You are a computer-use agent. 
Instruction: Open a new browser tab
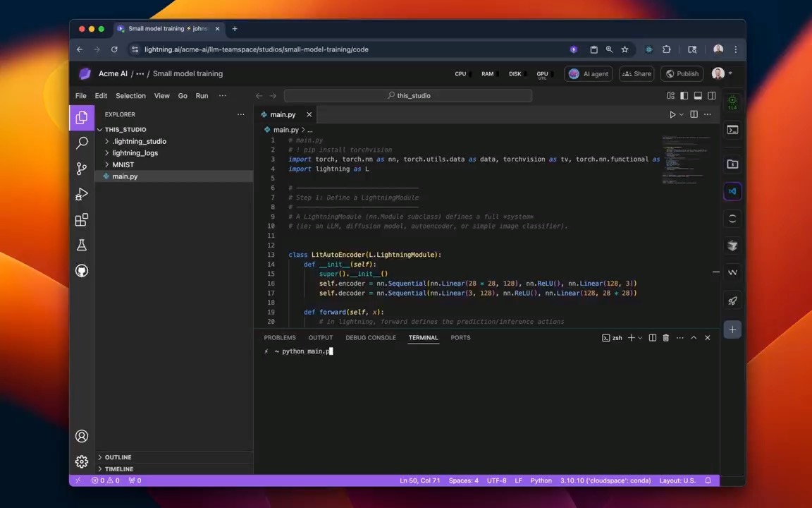[x=235, y=28]
